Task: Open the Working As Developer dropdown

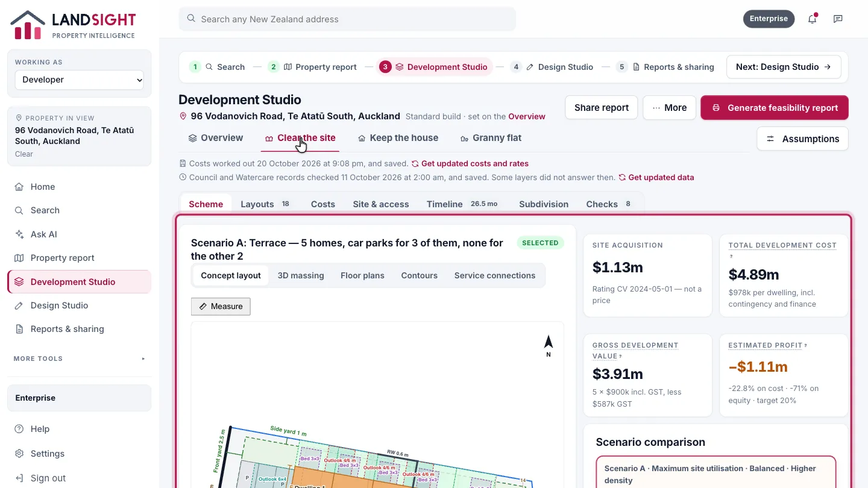Action: [x=80, y=80]
